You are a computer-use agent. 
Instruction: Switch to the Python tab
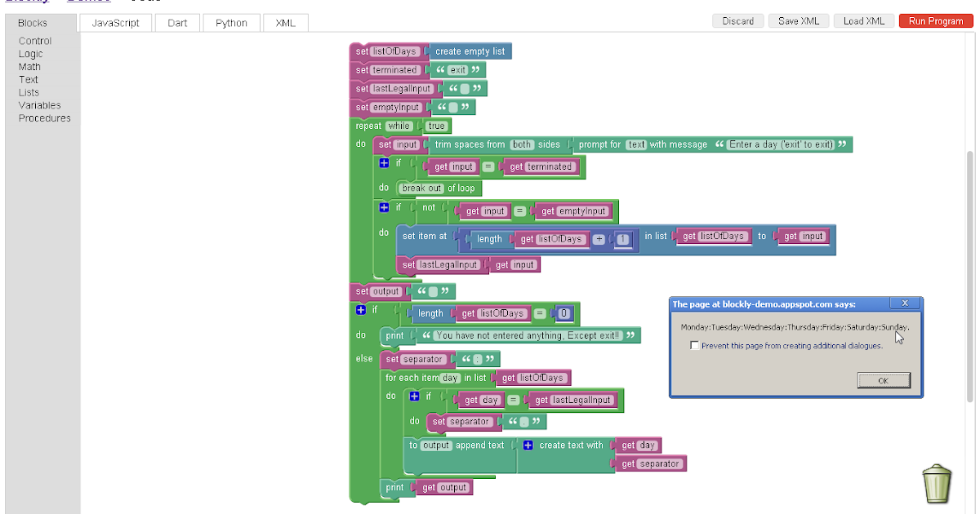tap(231, 22)
